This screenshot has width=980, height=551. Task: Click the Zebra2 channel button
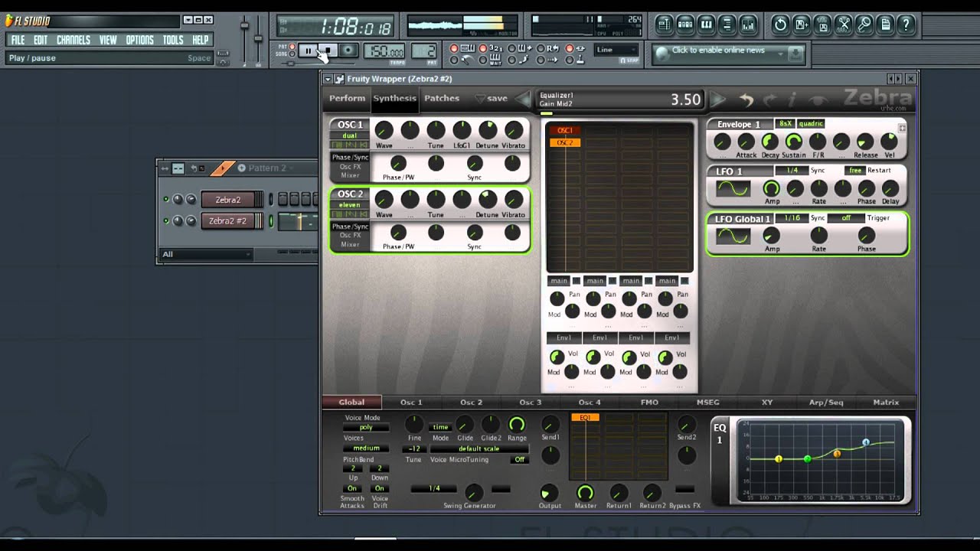[227, 200]
